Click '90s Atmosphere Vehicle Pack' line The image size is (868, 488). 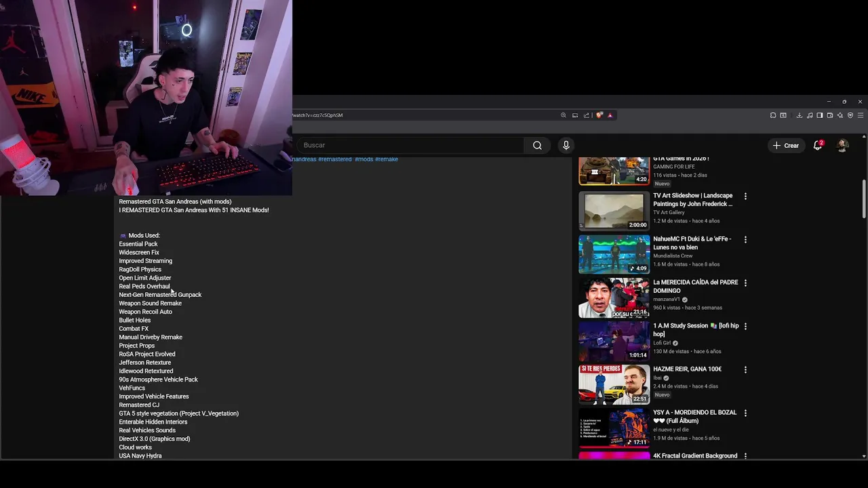point(159,380)
